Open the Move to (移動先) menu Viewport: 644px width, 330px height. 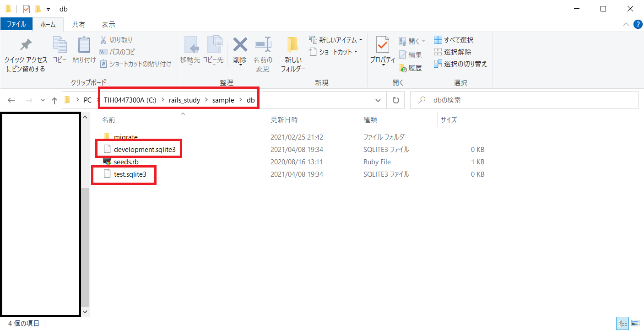click(x=190, y=51)
